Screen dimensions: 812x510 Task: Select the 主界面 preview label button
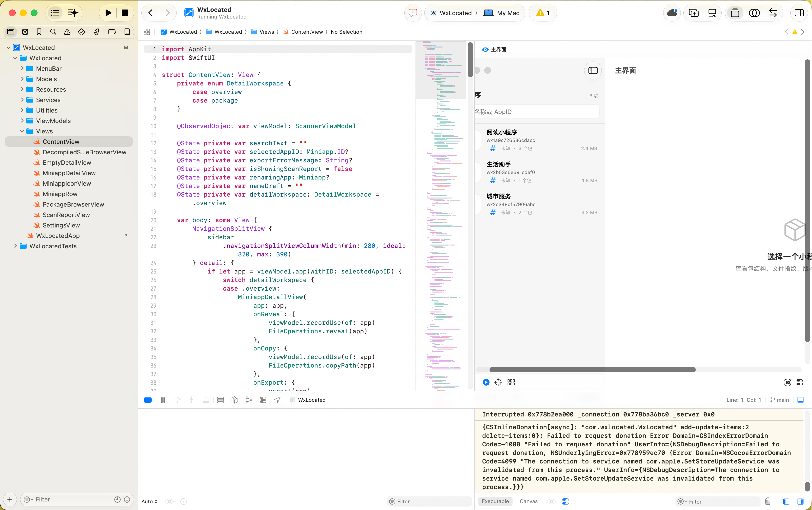point(494,50)
